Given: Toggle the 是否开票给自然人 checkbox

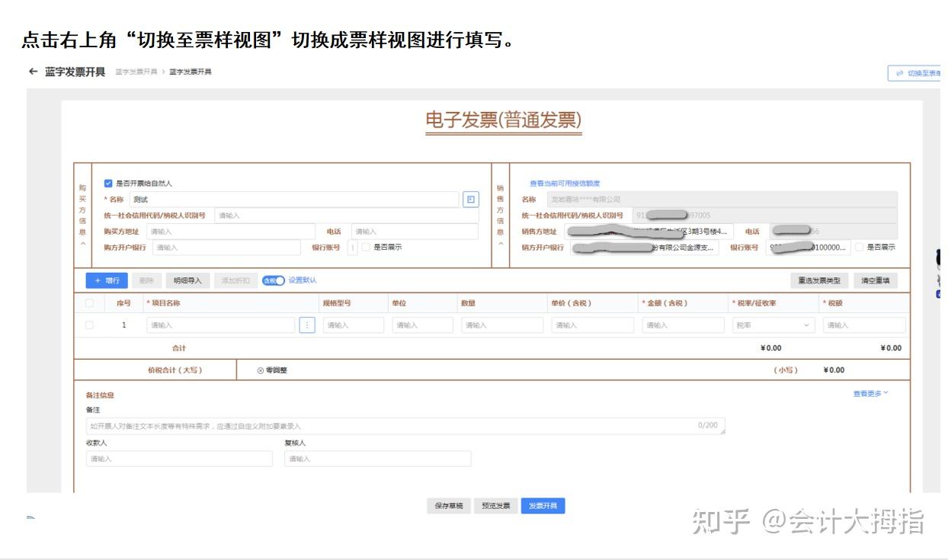Looking at the screenshot, I should click(108, 184).
